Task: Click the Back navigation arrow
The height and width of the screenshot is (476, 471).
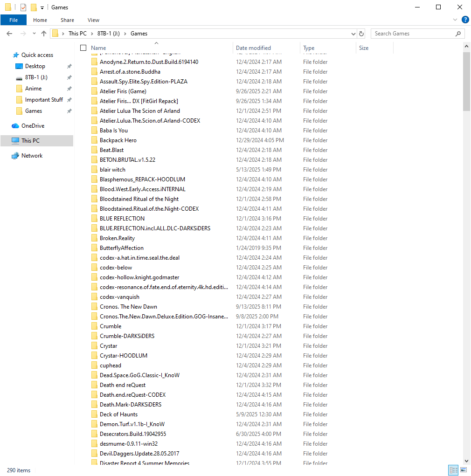Action: click(x=9, y=34)
